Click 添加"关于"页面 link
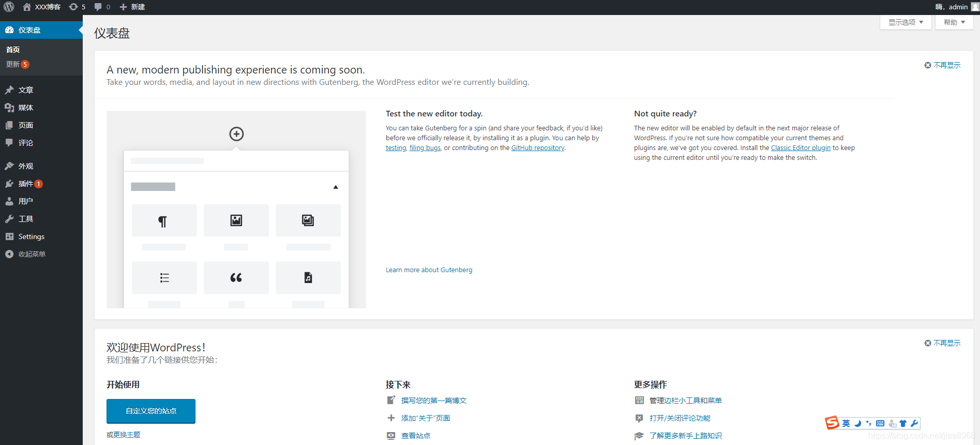Screen dimensions: 980x445 click(x=426, y=418)
